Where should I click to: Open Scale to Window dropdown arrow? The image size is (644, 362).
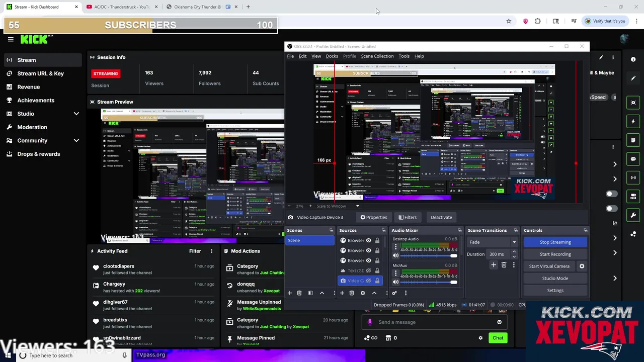(358, 206)
